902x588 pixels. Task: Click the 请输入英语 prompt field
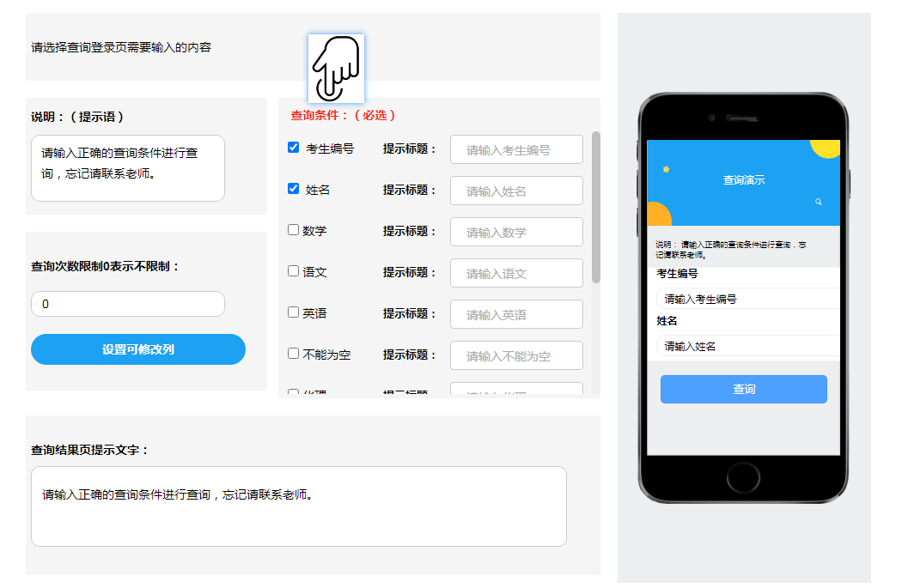point(516,314)
